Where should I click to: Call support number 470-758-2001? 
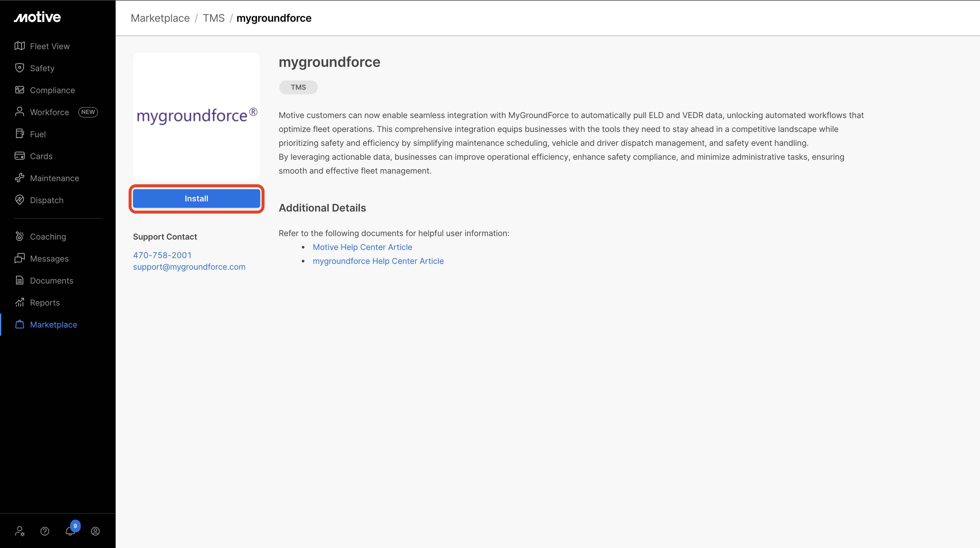(x=162, y=255)
